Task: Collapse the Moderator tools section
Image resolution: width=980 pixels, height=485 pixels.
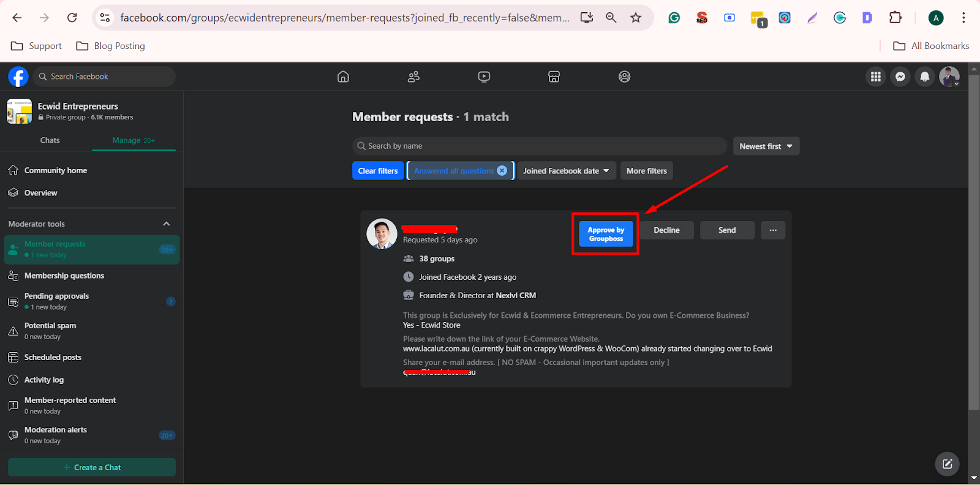Action: [166, 224]
